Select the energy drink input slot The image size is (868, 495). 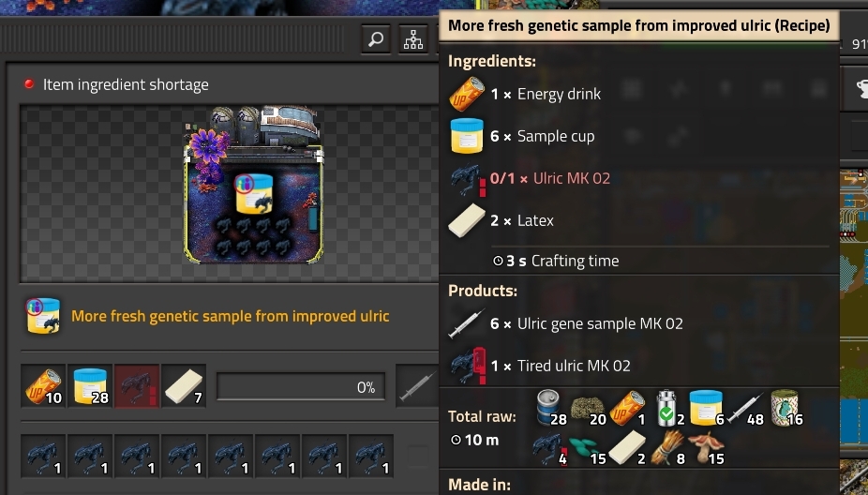(43, 386)
